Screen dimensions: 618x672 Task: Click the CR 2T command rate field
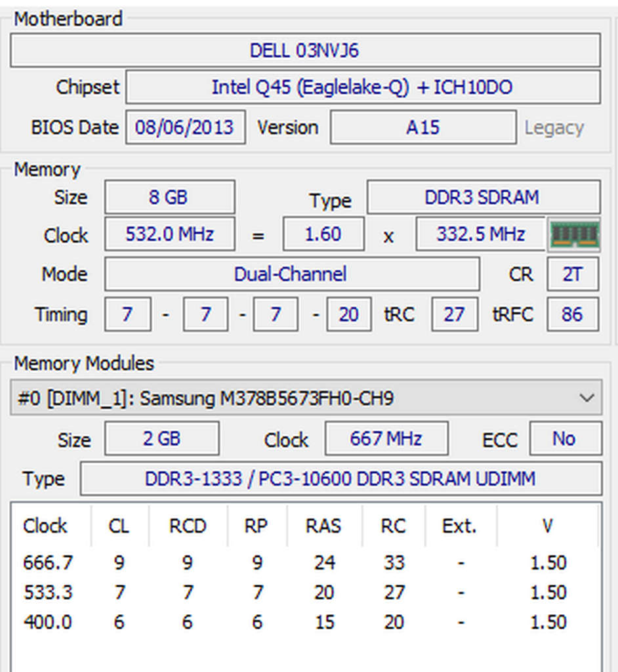(572, 274)
